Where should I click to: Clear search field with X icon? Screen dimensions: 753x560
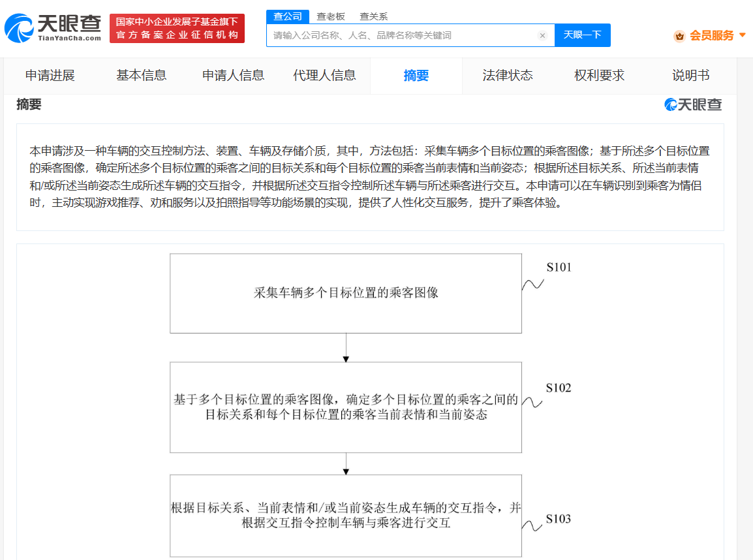(x=542, y=35)
